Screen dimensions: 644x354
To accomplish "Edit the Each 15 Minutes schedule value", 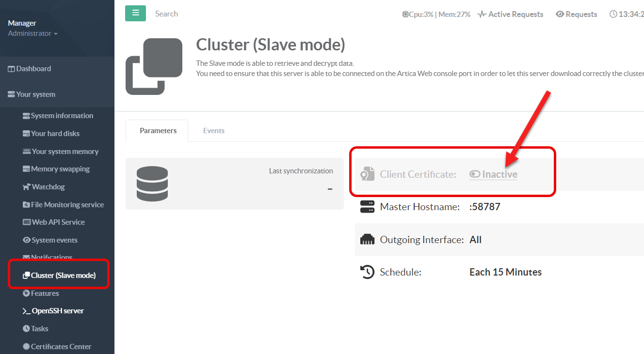I will coord(505,272).
